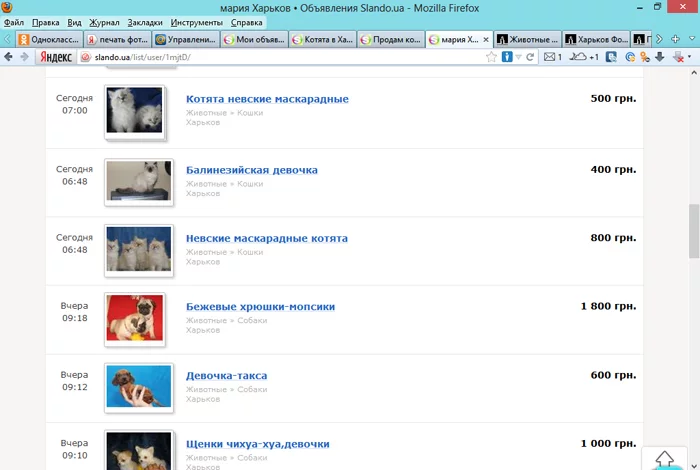The image size is (700, 470).
Task: Go forward with the forward arrow
Action: tap(25, 57)
